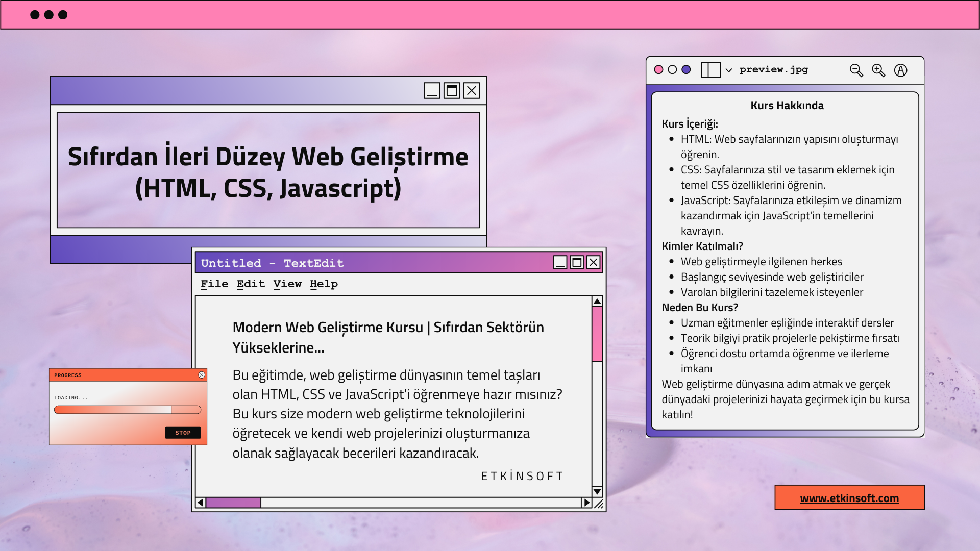Click 'Başlangıç seviyesinde web geliştiriciler' bullet
Viewport: 980px width, 551px height.
(772, 277)
